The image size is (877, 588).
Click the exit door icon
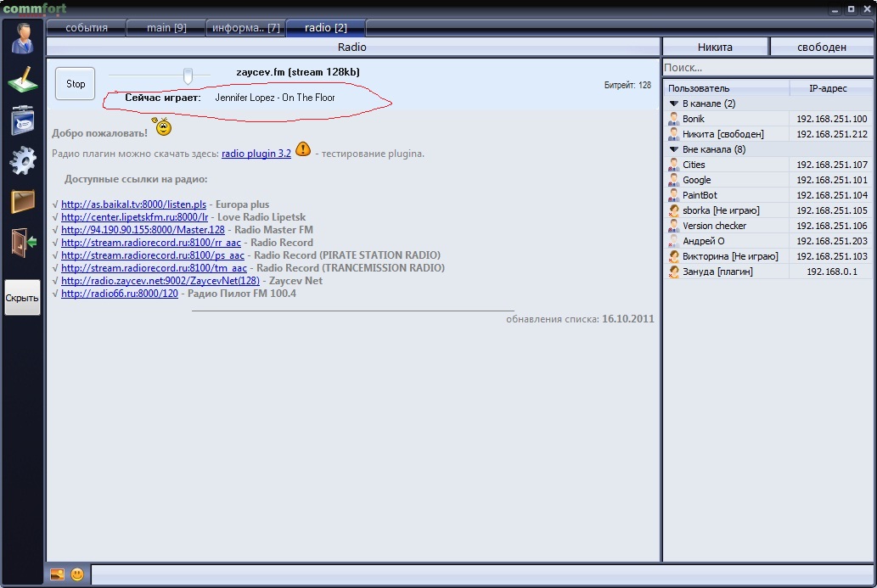[x=22, y=243]
